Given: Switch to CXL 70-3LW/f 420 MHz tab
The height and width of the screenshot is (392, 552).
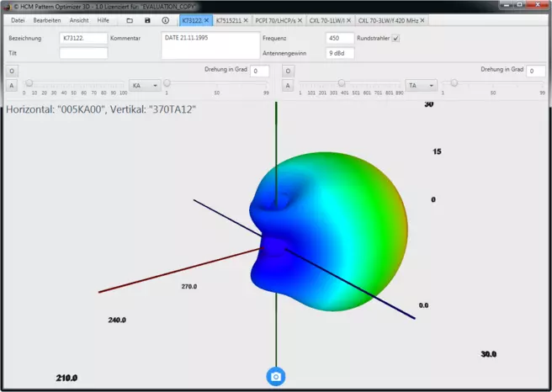Looking at the screenshot, I should click(x=388, y=20).
